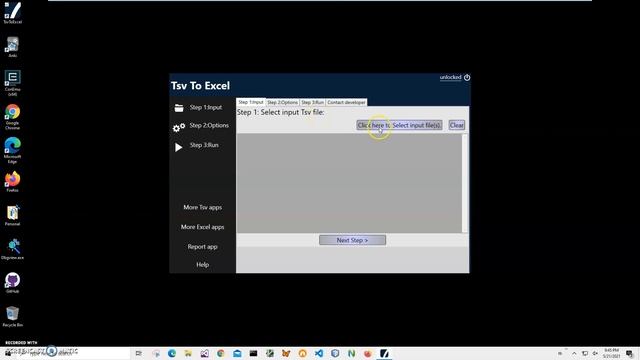Viewport: 640px width, 360px height.
Task: Click the Clear button
Action: click(456, 125)
